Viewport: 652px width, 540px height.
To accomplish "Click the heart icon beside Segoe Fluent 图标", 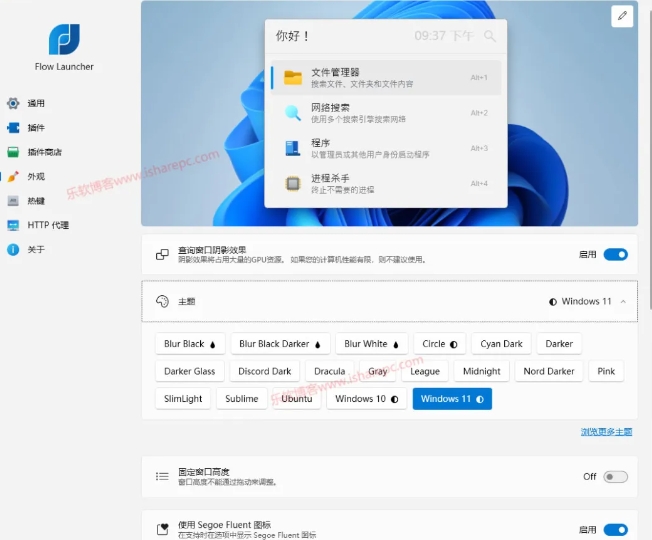I will click(x=163, y=529).
